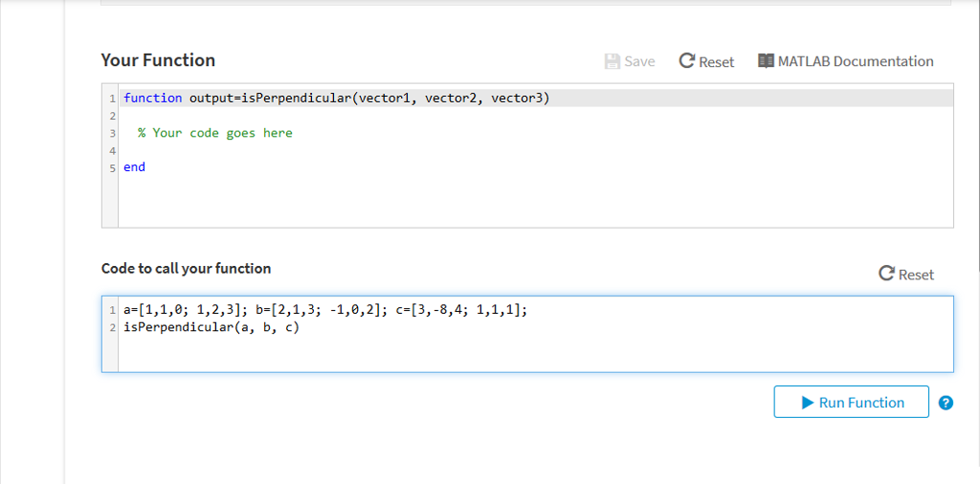Click the 'Your Function' heading

[158, 60]
